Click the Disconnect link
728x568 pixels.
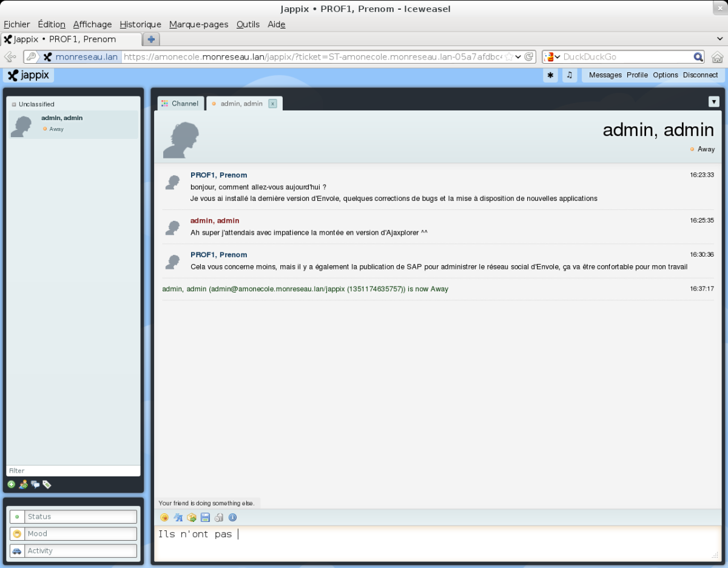tap(700, 75)
